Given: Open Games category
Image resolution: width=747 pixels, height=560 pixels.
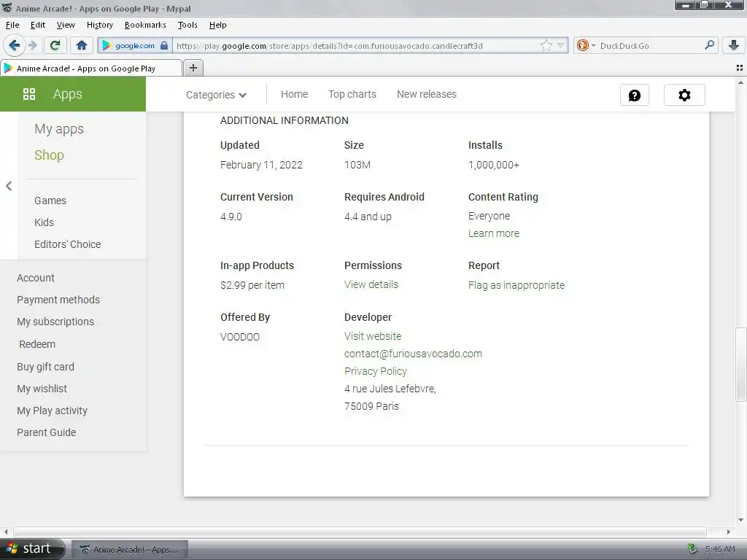Looking at the screenshot, I should tap(50, 201).
